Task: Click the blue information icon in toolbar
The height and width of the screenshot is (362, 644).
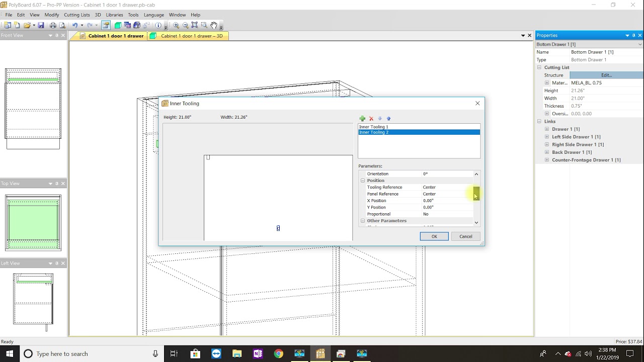Action: [x=158, y=25]
